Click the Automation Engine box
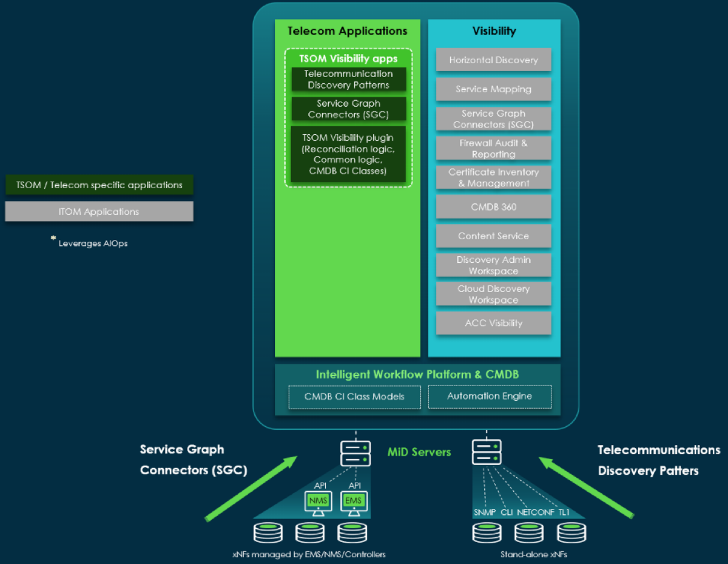Screen dimensions: 728x564 click(490, 396)
